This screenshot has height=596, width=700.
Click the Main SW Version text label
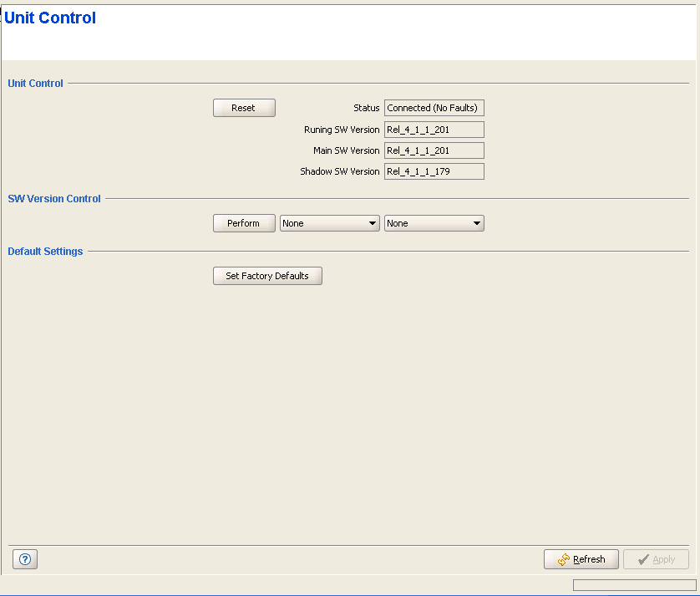pyautogui.click(x=346, y=150)
